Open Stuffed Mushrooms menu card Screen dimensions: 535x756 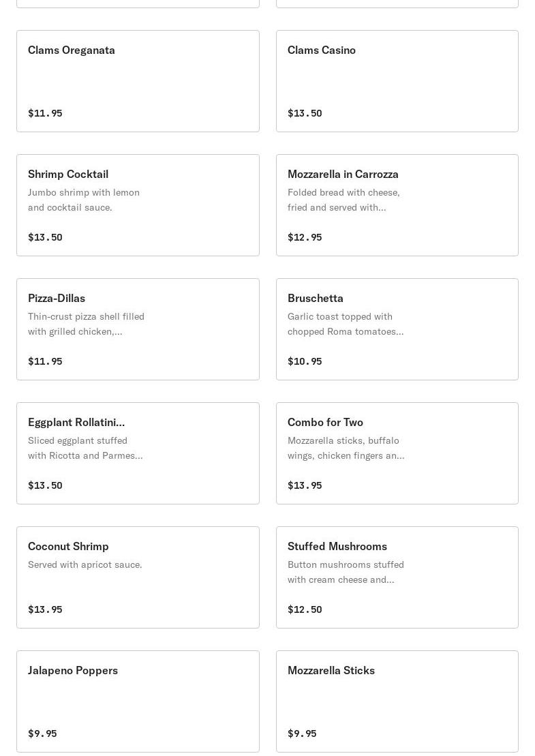[397, 577]
